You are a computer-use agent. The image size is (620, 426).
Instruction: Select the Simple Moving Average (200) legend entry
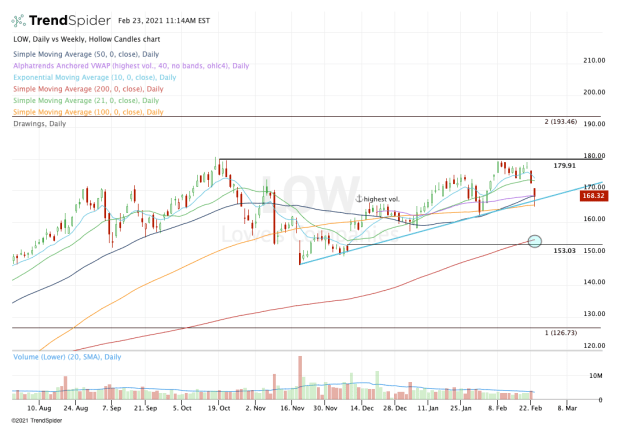(88, 89)
